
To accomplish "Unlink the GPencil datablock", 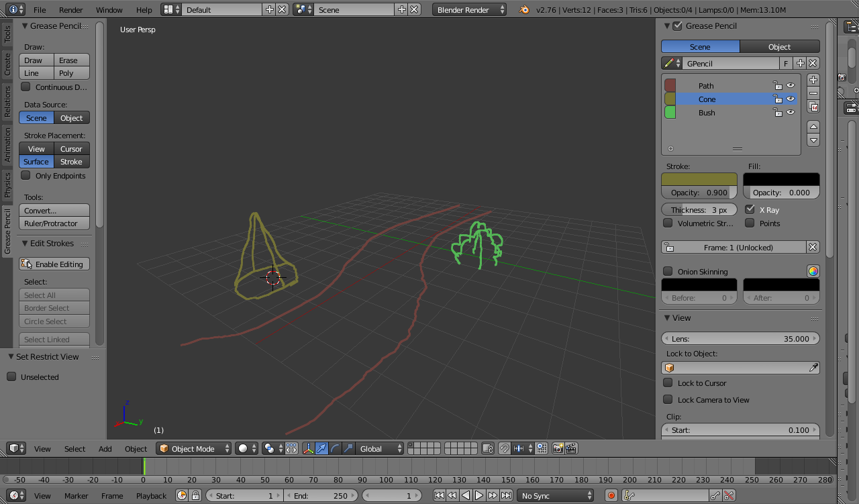I will [813, 63].
